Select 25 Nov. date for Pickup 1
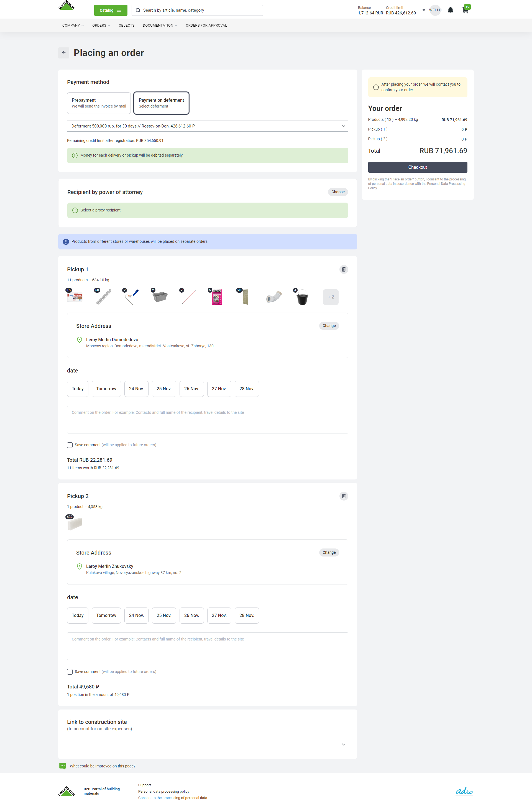Image resolution: width=532 pixels, height=809 pixels. click(x=164, y=389)
